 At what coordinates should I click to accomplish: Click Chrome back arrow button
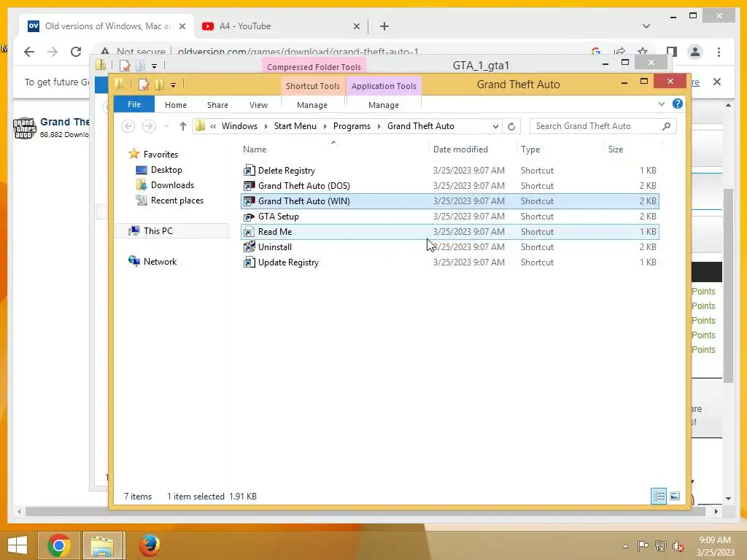point(29,52)
